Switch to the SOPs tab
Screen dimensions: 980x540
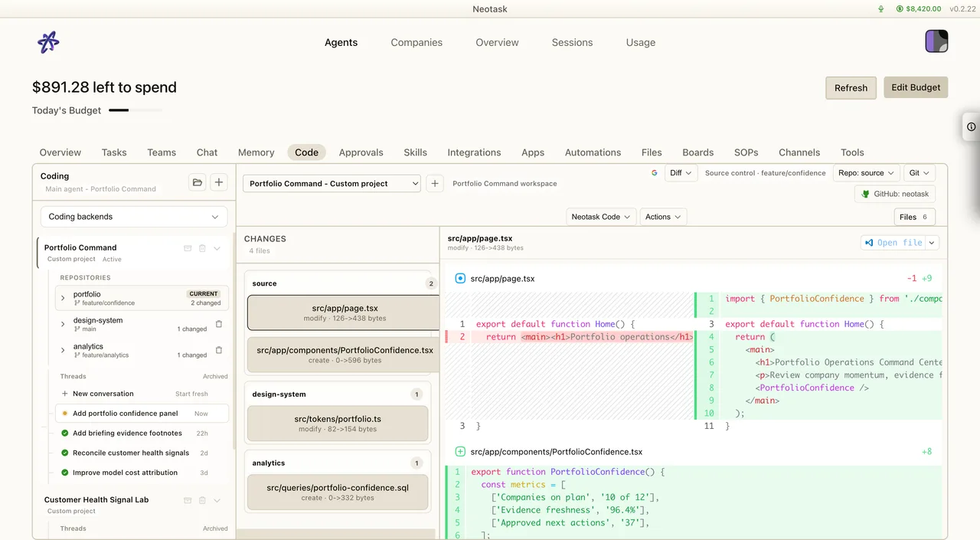point(746,152)
